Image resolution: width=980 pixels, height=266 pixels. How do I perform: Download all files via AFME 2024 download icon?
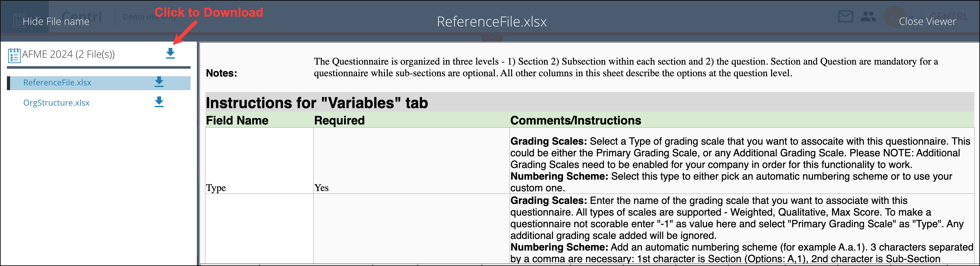170,54
